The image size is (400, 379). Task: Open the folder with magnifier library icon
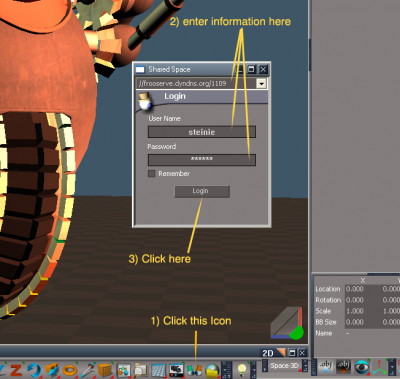coord(141,370)
